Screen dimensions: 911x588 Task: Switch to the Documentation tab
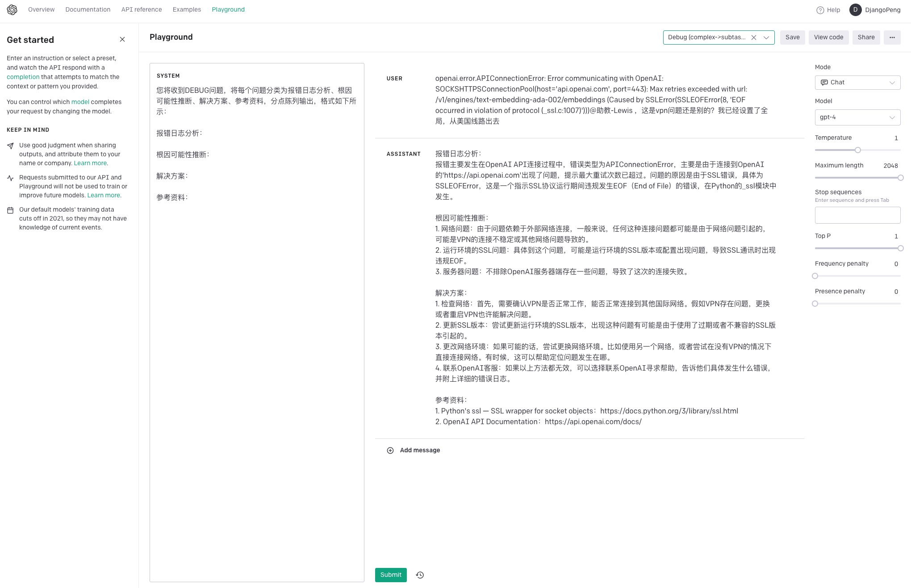pos(88,10)
